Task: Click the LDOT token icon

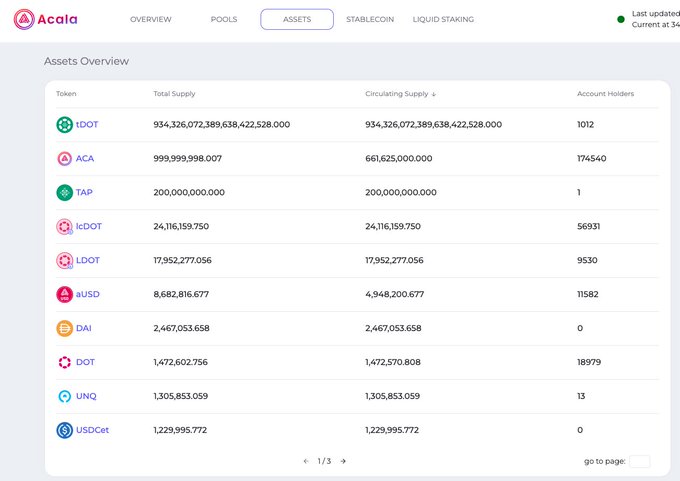Action: point(65,260)
